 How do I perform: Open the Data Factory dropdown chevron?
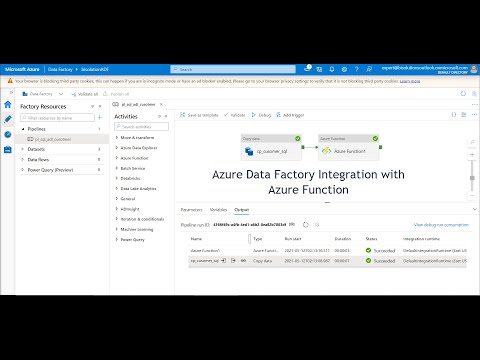[x=61, y=94]
